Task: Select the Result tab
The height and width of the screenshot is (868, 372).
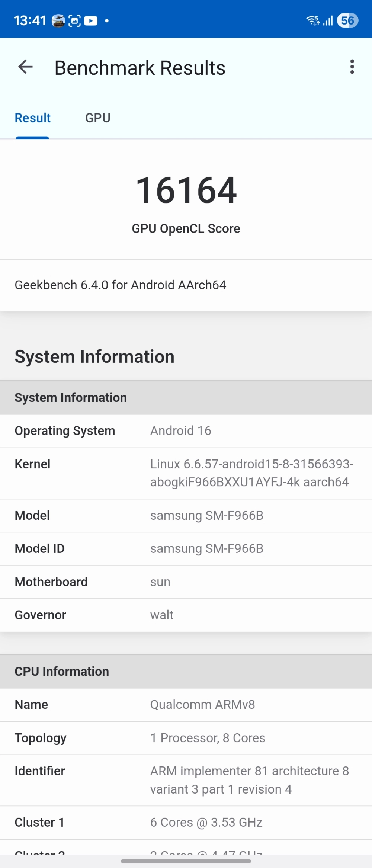Action: tap(33, 118)
